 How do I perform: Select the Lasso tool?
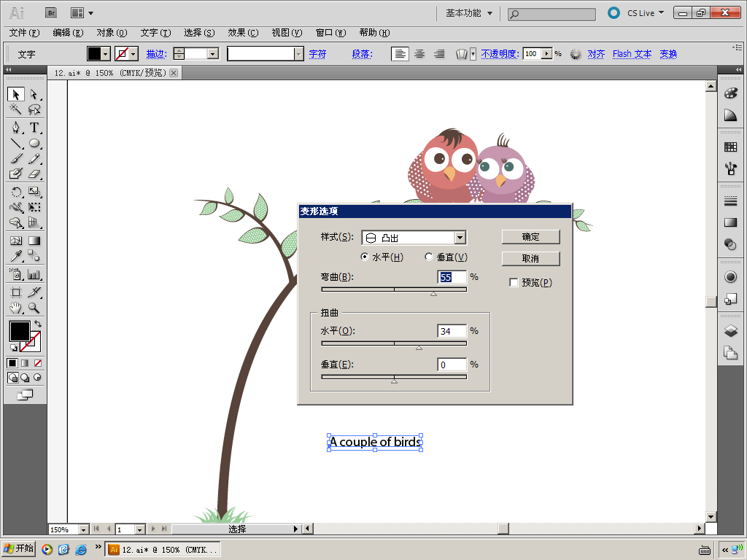(x=34, y=109)
